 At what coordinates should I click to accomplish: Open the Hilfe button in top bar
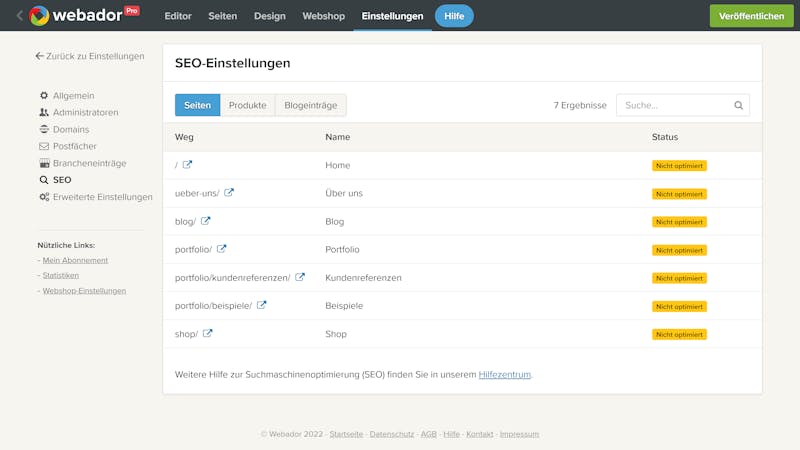click(454, 16)
